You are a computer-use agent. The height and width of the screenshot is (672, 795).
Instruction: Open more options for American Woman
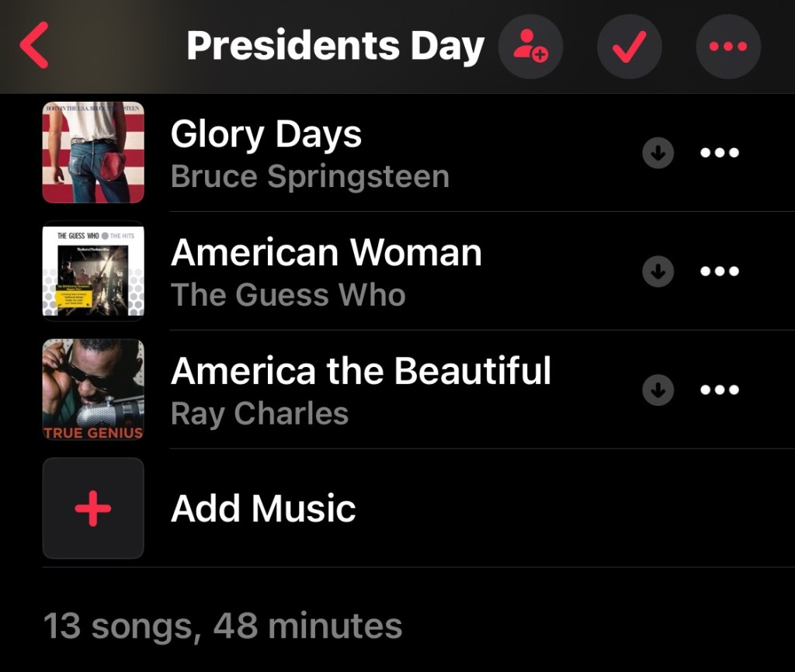tap(720, 272)
